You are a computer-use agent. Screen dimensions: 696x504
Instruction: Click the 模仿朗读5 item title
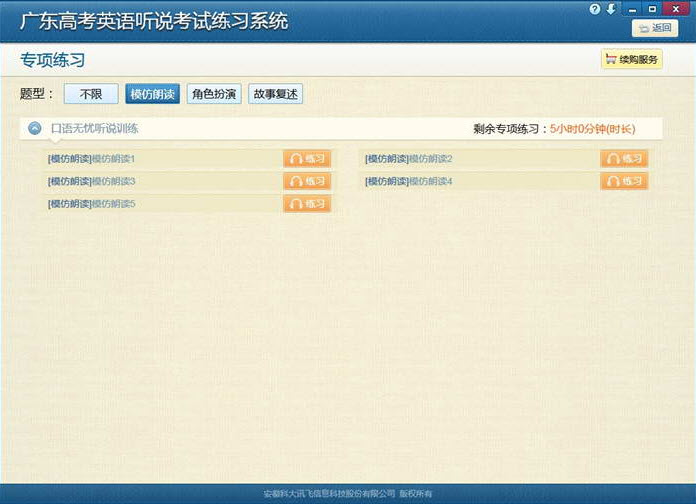tap(91, 204)
